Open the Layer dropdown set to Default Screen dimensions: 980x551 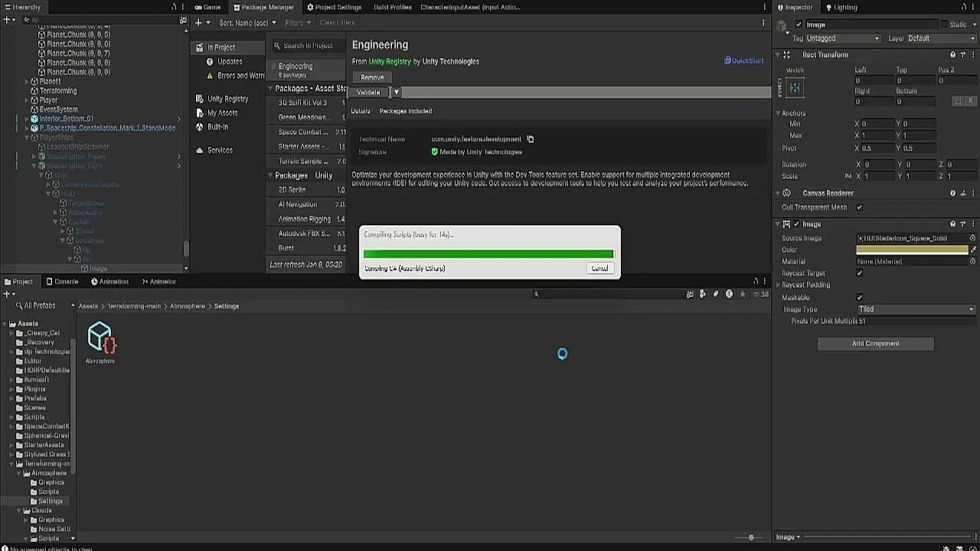coord(942,38)
